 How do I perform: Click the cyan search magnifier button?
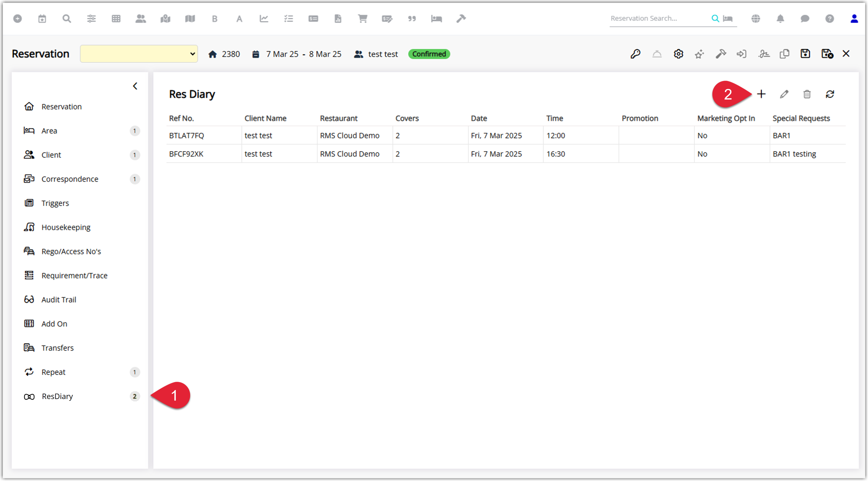click(x=715, y=19)
